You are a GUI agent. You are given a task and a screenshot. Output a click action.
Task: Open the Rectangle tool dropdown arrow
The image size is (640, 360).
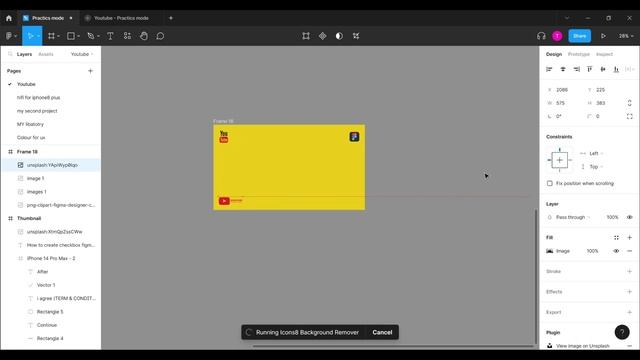click(78, 36)
